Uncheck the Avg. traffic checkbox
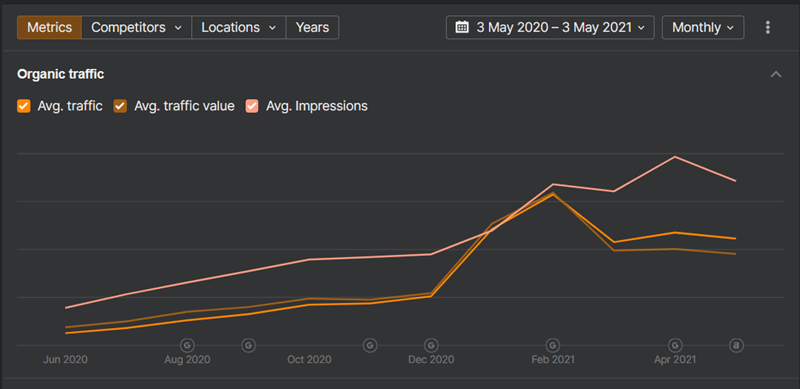Screen dimensions: 800x389 [23, 106]
